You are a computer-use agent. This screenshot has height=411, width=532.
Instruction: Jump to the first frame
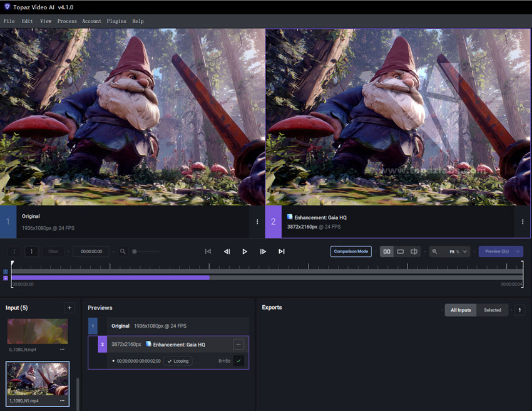pyautogui.click(x=208, y=251)
